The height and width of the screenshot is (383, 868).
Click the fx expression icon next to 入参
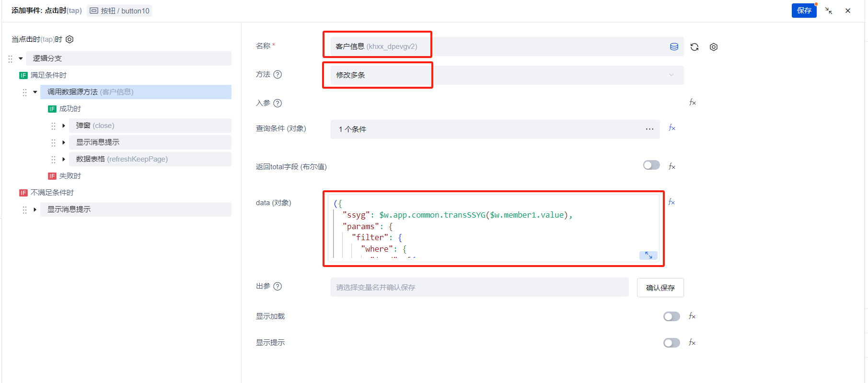click(x=692, y=102)
